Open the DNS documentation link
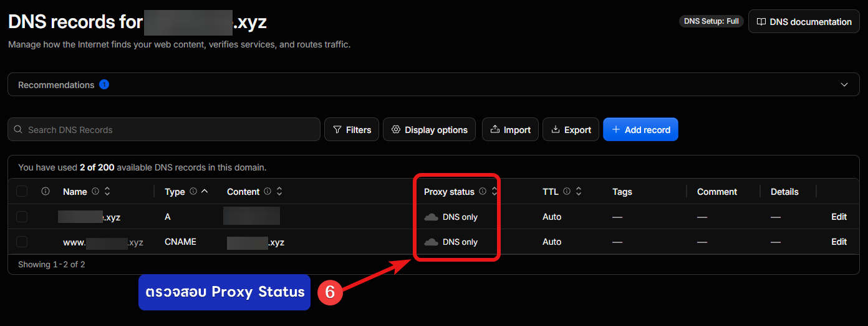 tap(803, 21)
